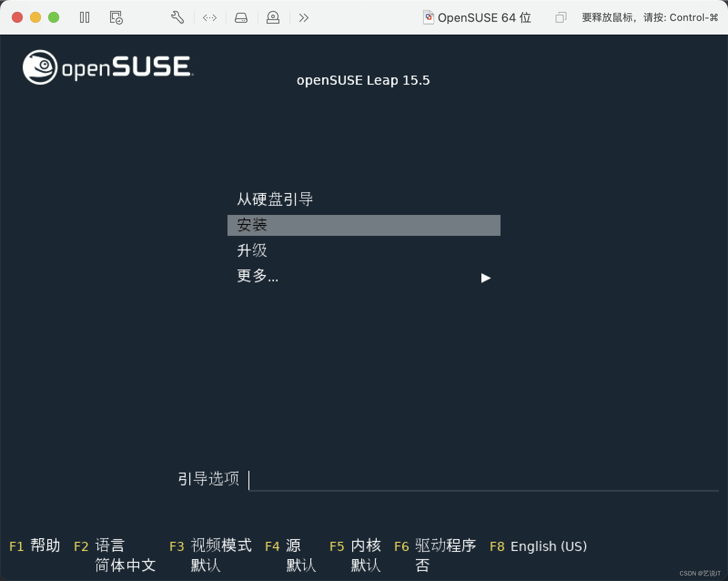The height and width of the screenshot is (581, 728).
Task: Close the VM window red button
Action: point(17,18)
